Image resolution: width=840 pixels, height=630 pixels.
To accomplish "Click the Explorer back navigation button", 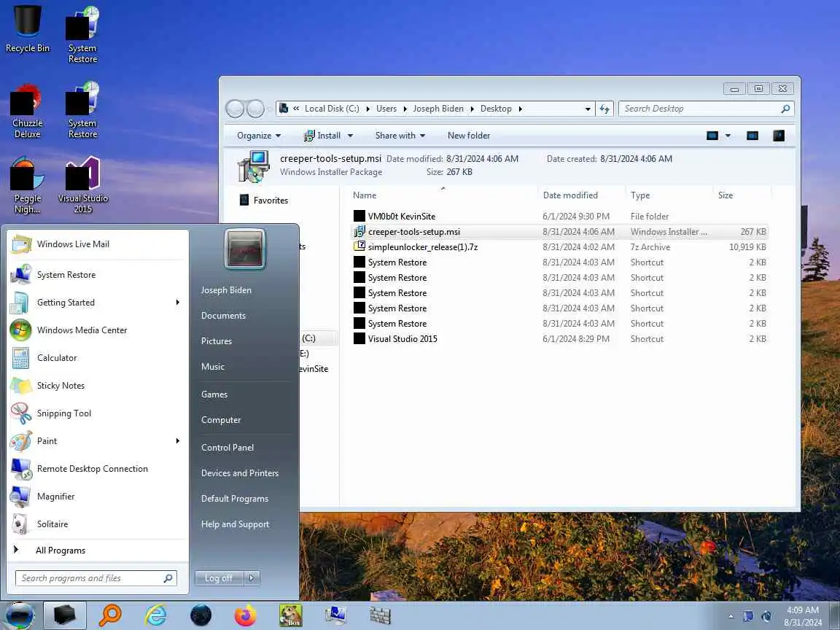I will 236,109.
